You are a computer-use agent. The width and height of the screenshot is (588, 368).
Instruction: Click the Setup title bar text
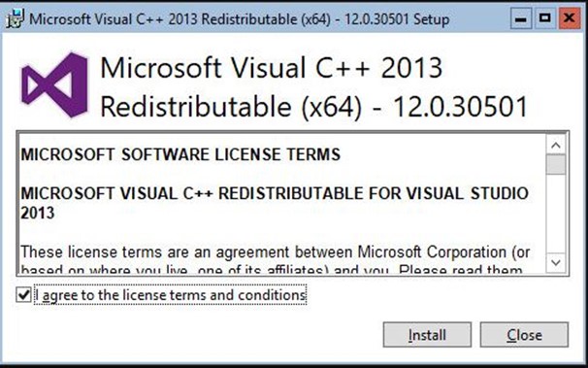point(240,19)
